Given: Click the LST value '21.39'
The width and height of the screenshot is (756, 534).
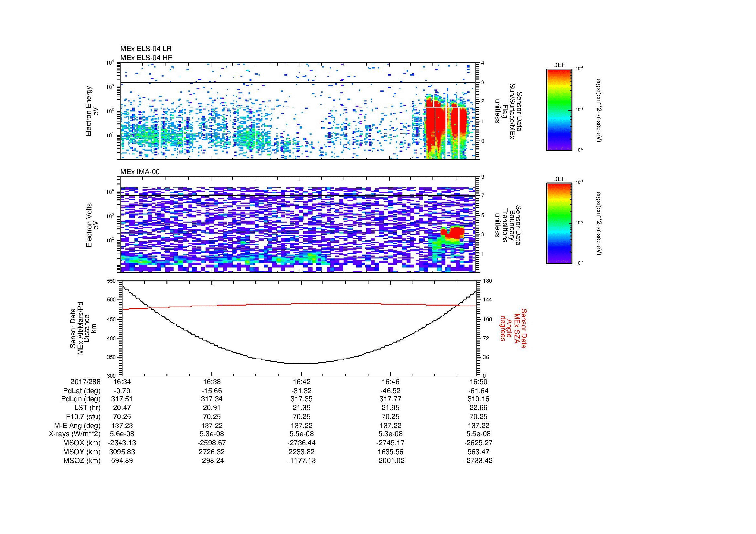Looking at the screenshot, I should [302, 408].
